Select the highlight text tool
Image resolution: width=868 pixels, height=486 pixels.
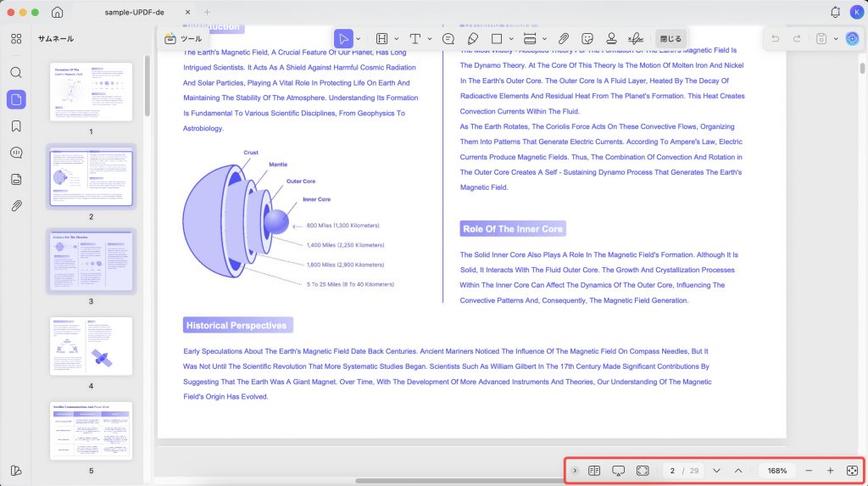382,39
